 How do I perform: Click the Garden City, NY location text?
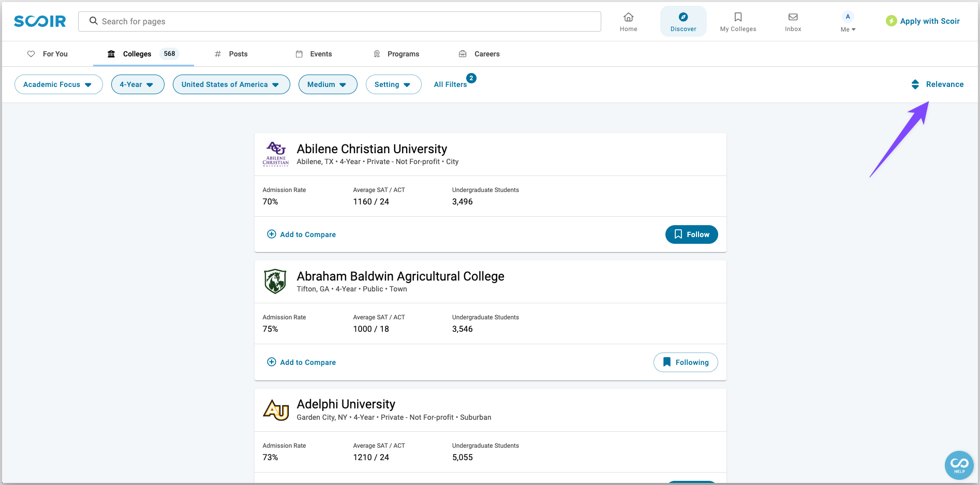pos(322,417)
